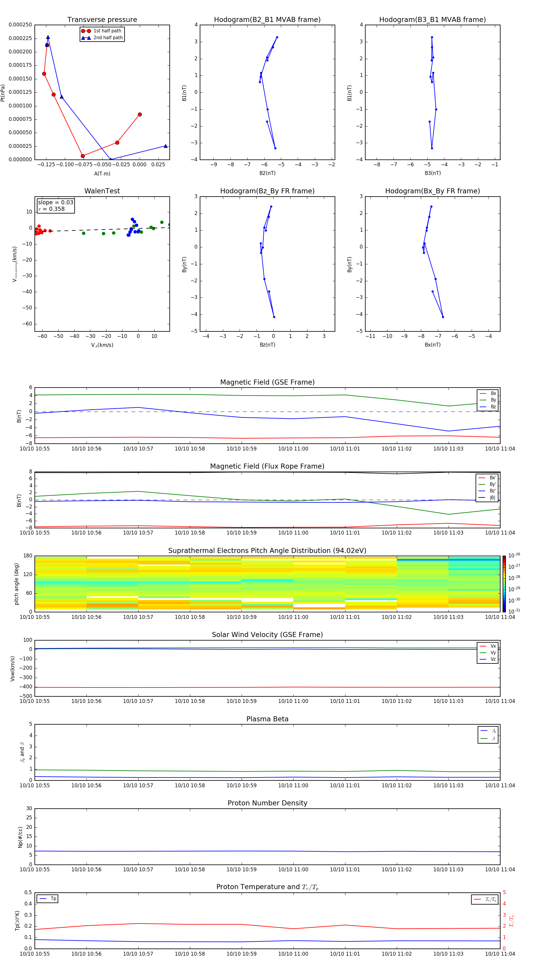
Task: Click the 'Solar Wind Velocity (GSE Frame)' title
Action: 267,635
